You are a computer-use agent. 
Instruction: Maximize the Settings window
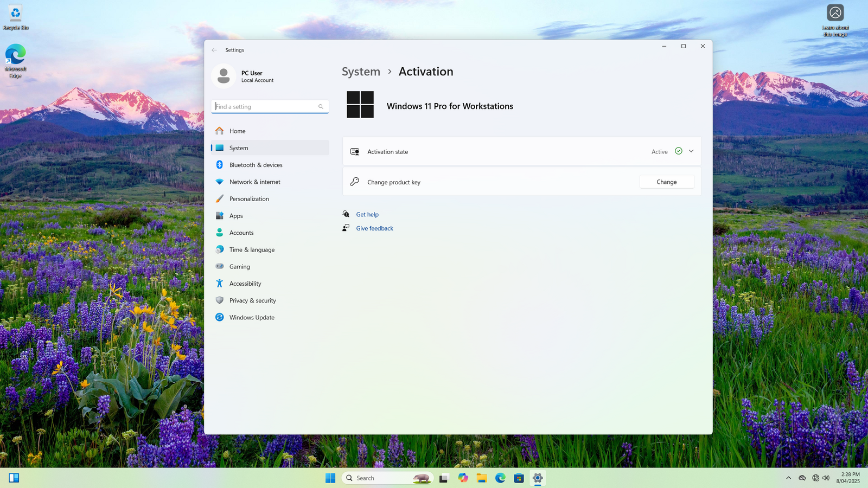(x=684, y=46)
